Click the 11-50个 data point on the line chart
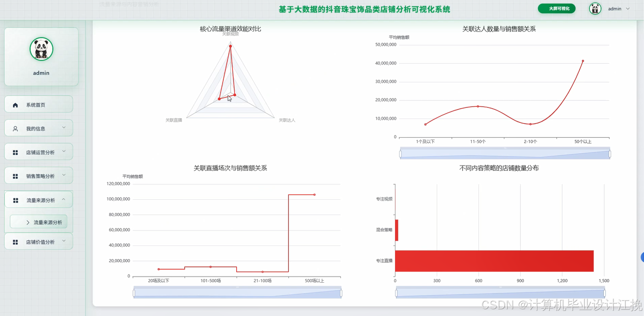 tap(478, 106)
